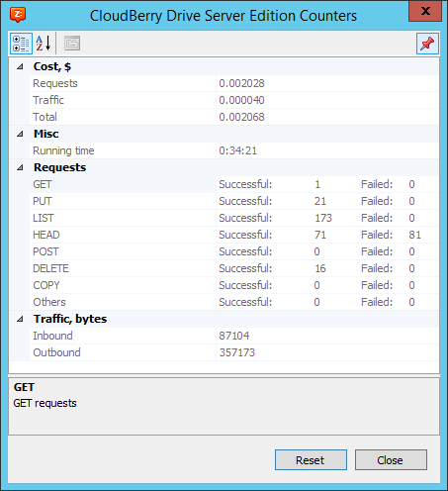Click the HEAD successful count 71

(320, 235)
